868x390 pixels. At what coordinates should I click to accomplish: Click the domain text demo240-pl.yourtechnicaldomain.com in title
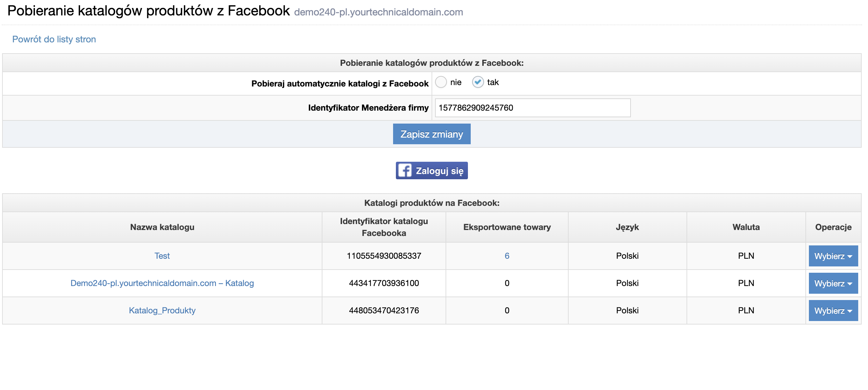pos(378,12)
